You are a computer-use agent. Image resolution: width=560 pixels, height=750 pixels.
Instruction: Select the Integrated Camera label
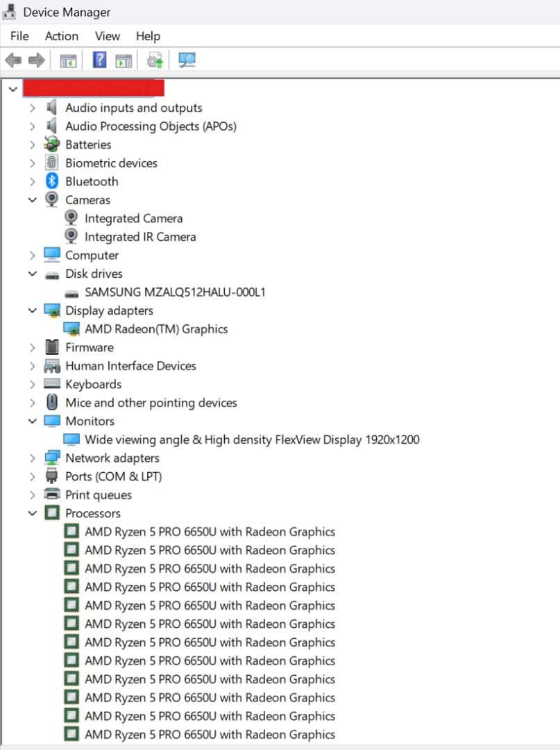tap(134, 219)
